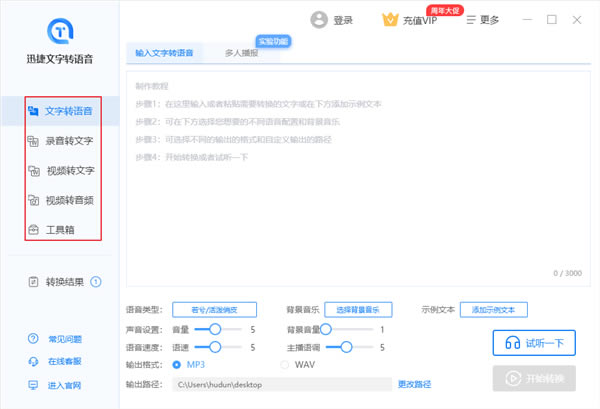Click the 开始转换 button
600x409 pixels.
coord(534,378)
